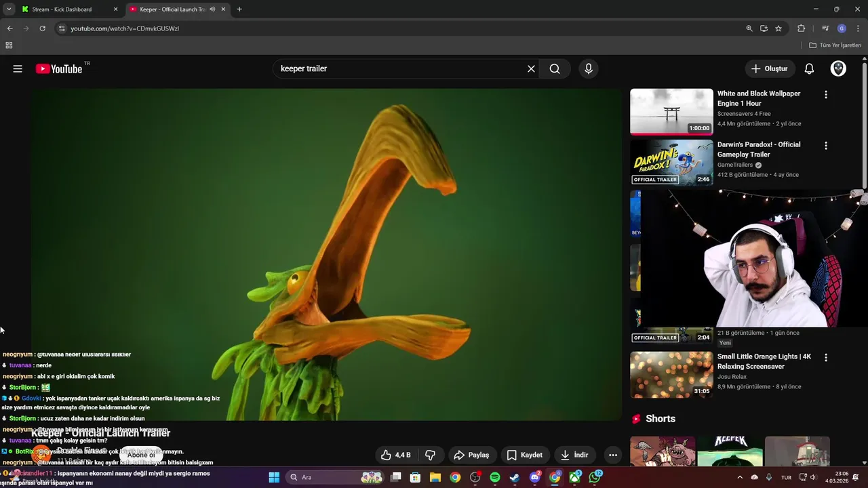868x488 pixels.
Task: Click 'White and Black Wallpaper Engine 1 Hour' title
Action: tap(759, 98)
